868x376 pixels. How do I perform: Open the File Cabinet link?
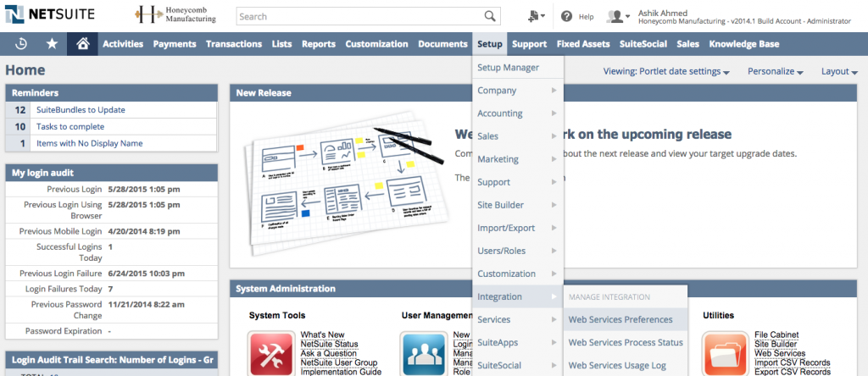click(776, 335)
